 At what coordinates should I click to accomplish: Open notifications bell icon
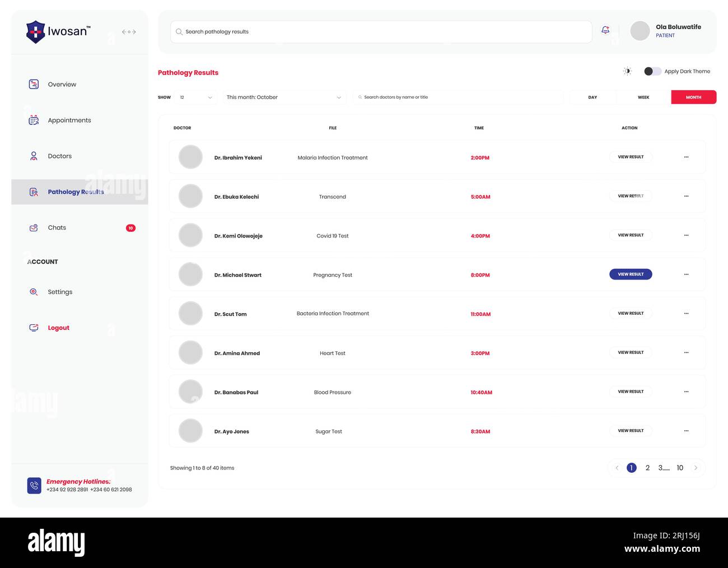[605, 30]
